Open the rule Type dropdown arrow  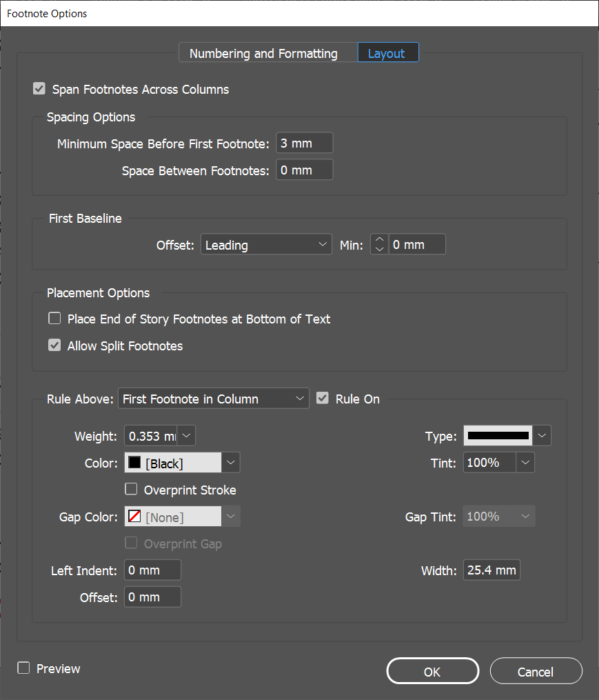tap(542, 436)
